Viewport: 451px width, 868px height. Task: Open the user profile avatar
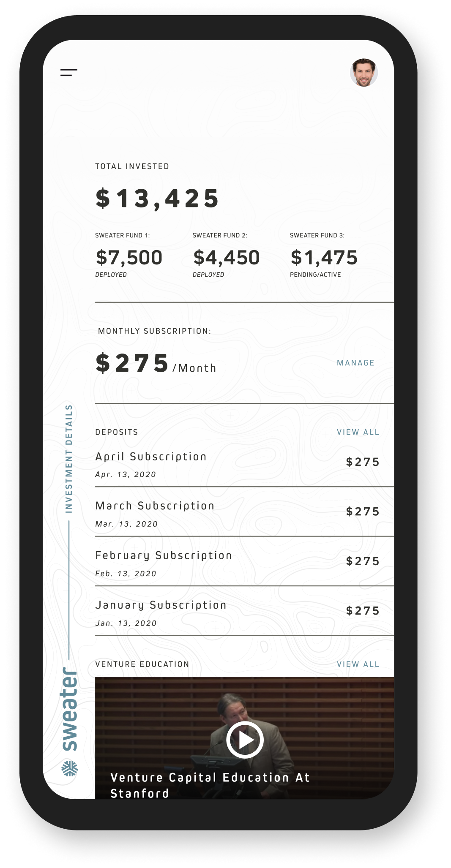click(x=364, y=73)
